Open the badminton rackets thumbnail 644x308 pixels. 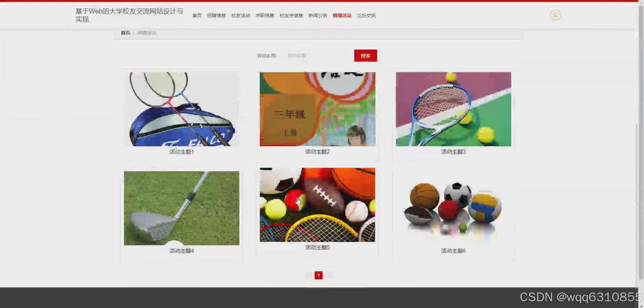pyautogui.click(x=182, y=109)
